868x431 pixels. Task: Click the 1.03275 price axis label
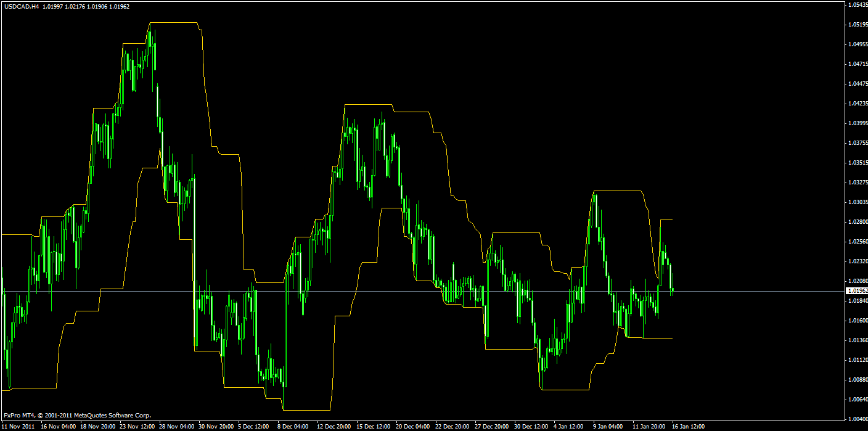(858, 183)
